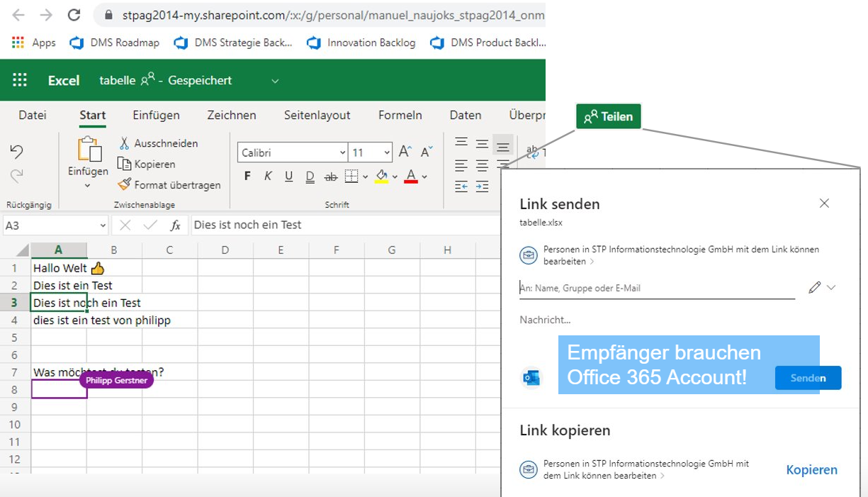Click the recipient name or email field
The image size is (868, 497).
[657, 288]
